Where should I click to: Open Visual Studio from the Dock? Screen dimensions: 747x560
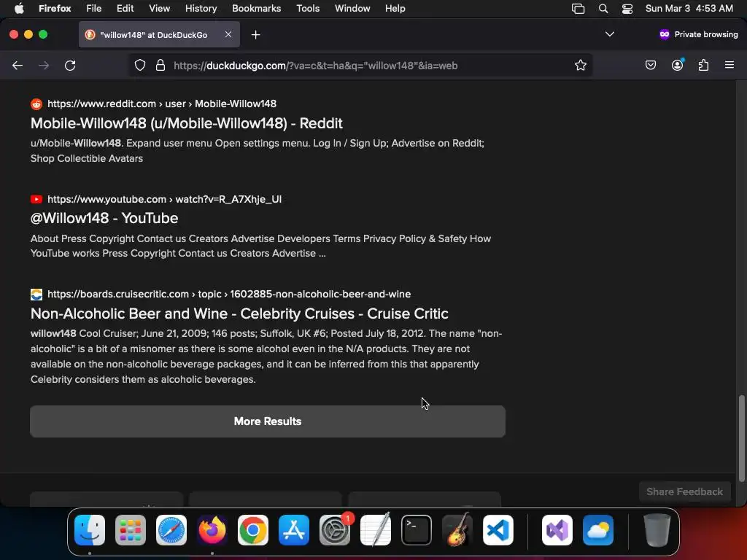[557, 530]
